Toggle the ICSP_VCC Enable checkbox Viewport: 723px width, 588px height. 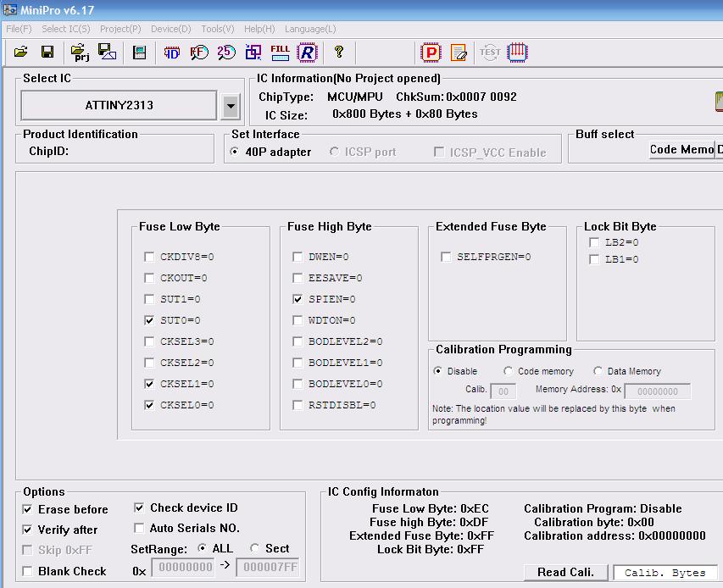(439, 152)
